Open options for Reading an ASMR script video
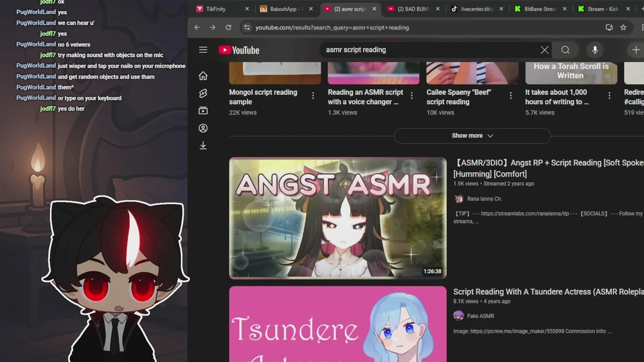 coord(412,96)
